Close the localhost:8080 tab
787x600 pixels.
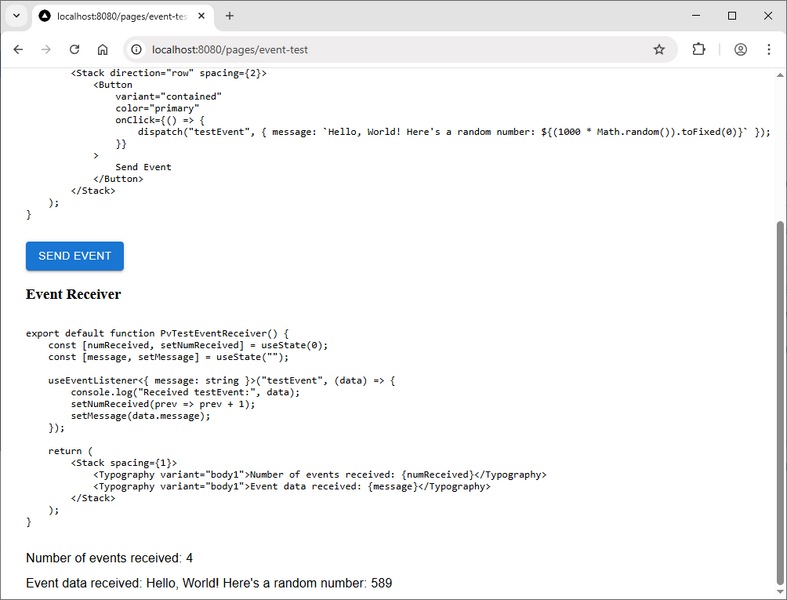[x=201, y=16]
